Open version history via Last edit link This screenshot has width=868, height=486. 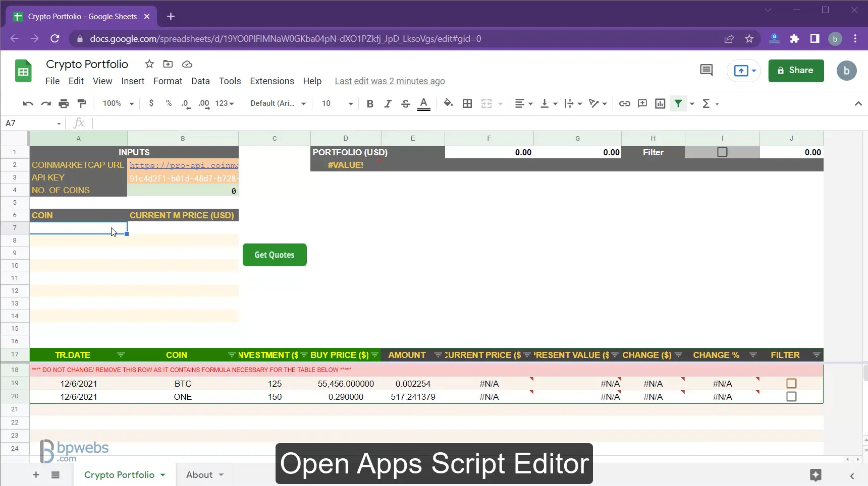[x=390, y=81]
